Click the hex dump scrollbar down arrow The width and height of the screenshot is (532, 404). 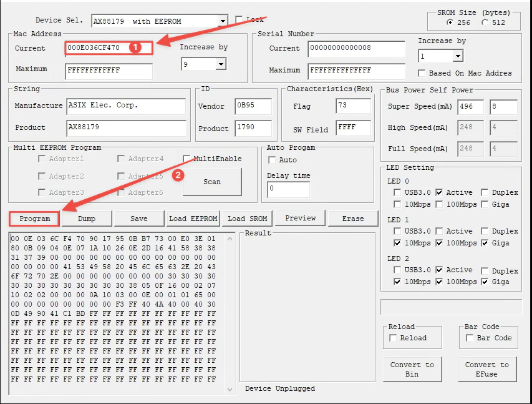point(230,390)
